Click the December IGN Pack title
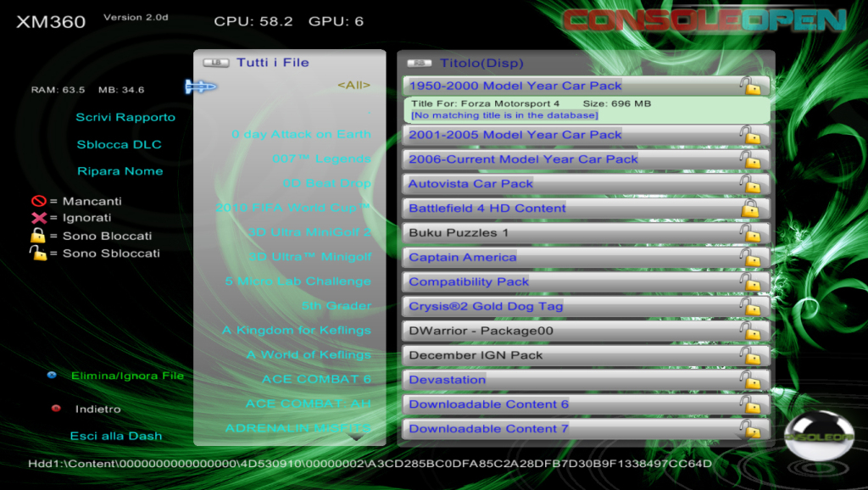Screen dimensions: 868x490 click(x=476, y=355)
